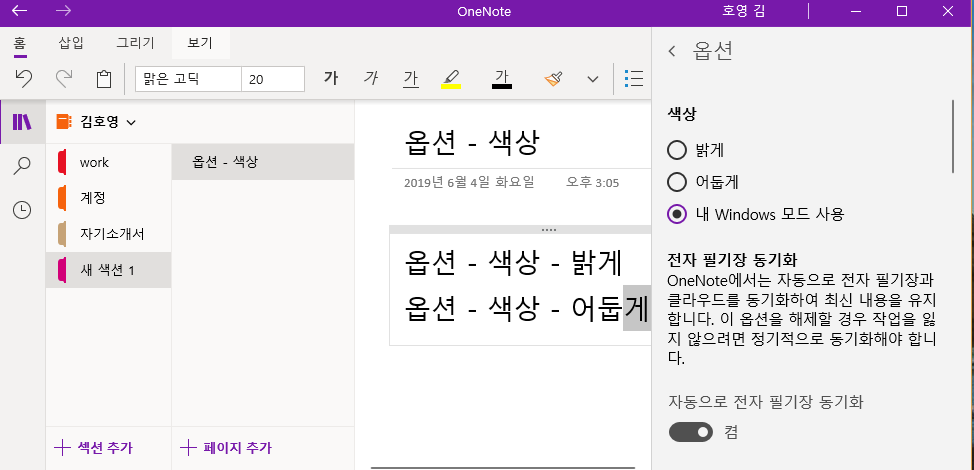Click the time 오후 3:05

(592, 183)
